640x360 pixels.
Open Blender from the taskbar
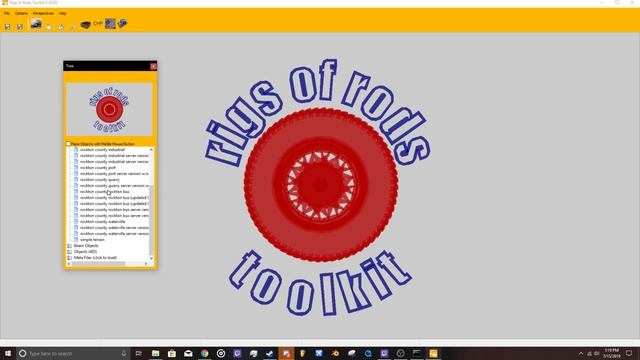pyautogui.click(x=335, y=353)
